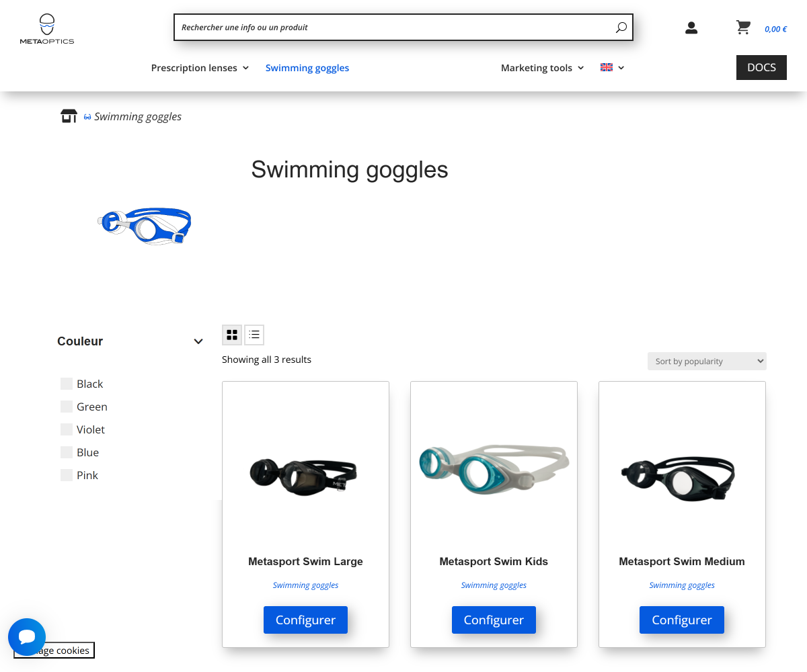Click the Metasport Swim Kids title
The image size is (807, 672).
point(494,561)
